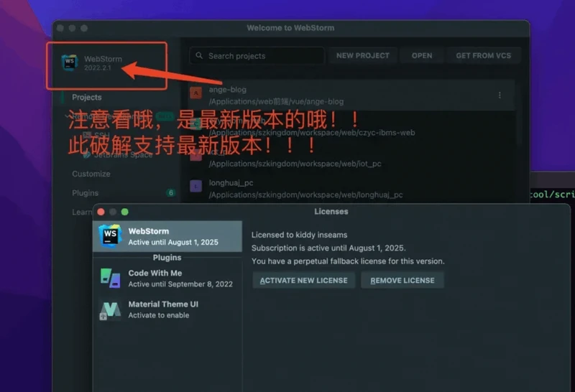Image resolution: width=575 pixels, height=392 pixels.
Task: Click the GET FROM VCS button
Action: [x=483, y=56]
